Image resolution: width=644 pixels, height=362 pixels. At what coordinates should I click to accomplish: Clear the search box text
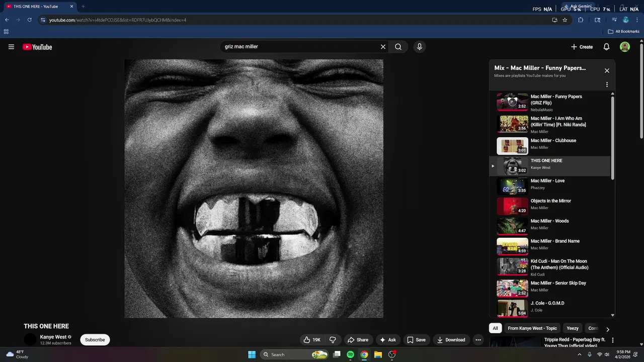(x=383, y=47)
